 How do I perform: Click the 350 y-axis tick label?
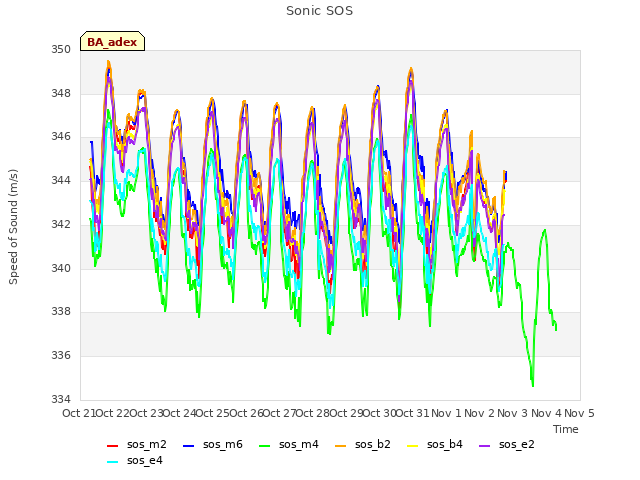click(x=61, y=49)
